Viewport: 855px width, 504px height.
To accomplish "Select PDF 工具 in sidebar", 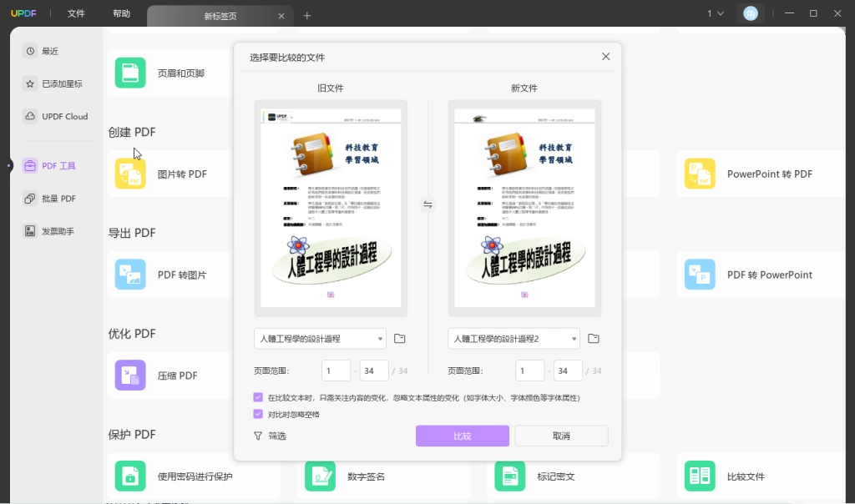I will coord(50,166).
